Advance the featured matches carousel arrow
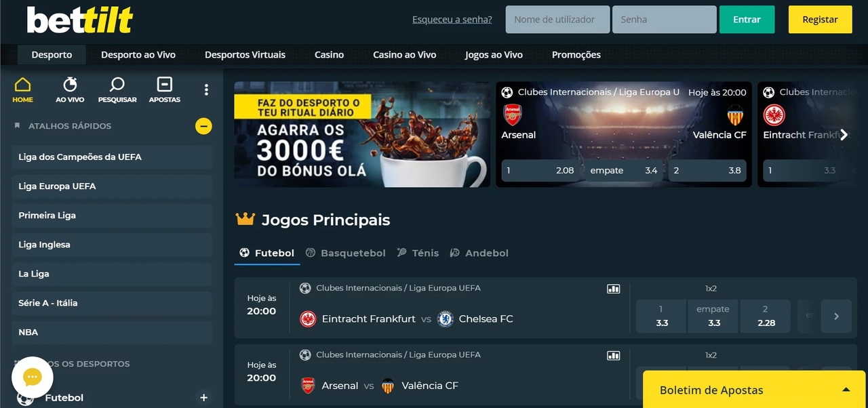Image resolution: width=868 pixels, height=408 pixels. tap(844, 135)
